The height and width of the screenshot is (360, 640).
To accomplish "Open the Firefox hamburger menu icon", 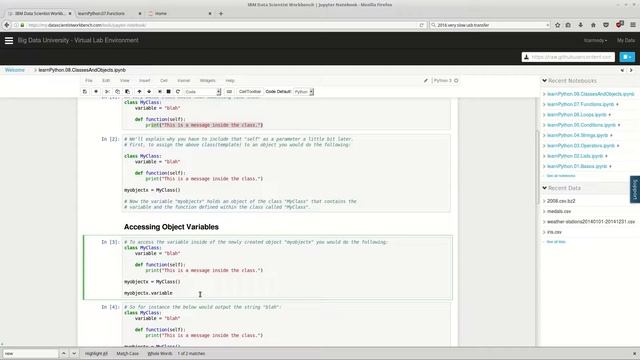I will [x=633, y=25].
